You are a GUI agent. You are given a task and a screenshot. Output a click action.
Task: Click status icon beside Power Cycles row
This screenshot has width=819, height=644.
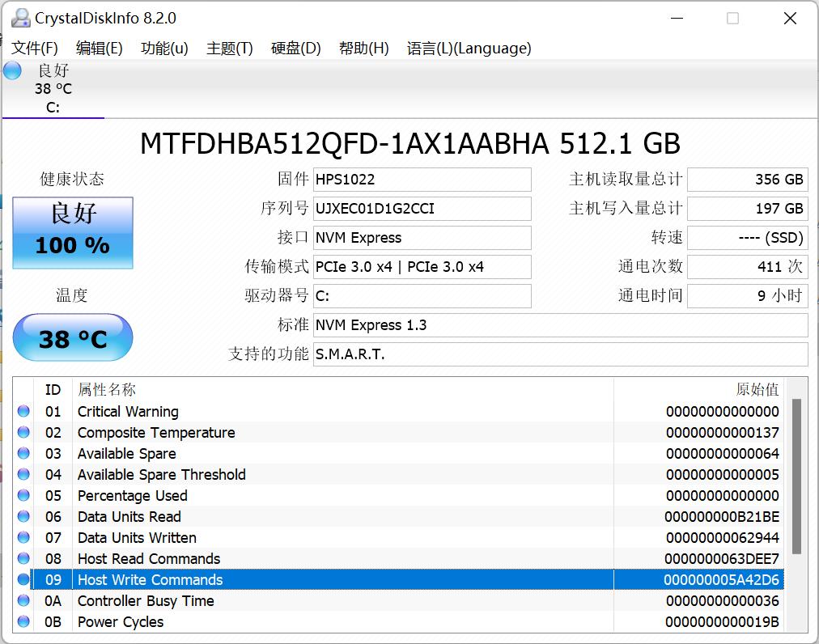point(23,621)
